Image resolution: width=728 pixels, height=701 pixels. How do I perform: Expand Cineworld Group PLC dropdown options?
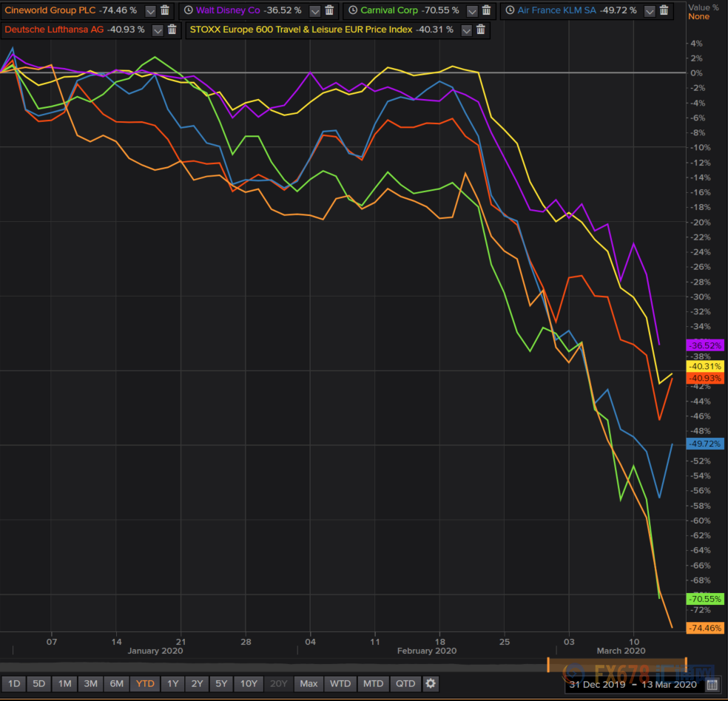150,10
